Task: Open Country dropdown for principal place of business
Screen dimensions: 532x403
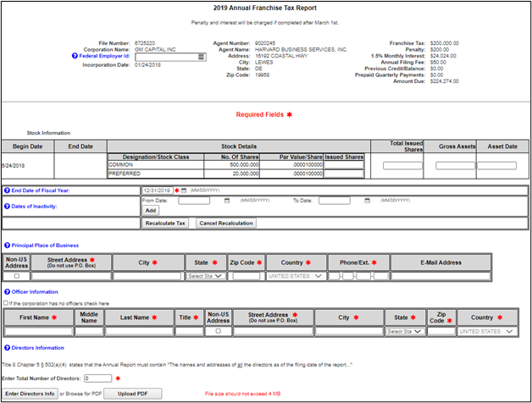Action: pos(296,276)
